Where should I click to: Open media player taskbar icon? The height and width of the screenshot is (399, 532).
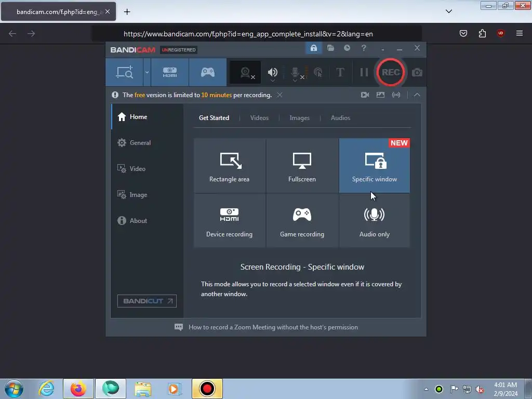coord(175,389)
